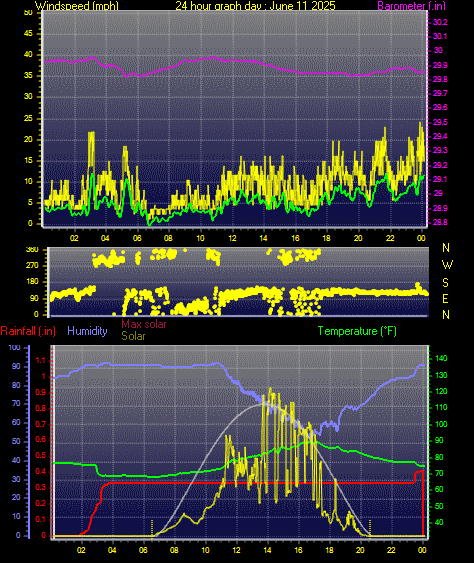The image size is (474, 563).
Task: Click the "28.8" barometer axis value
Action: tap(440, 223)
